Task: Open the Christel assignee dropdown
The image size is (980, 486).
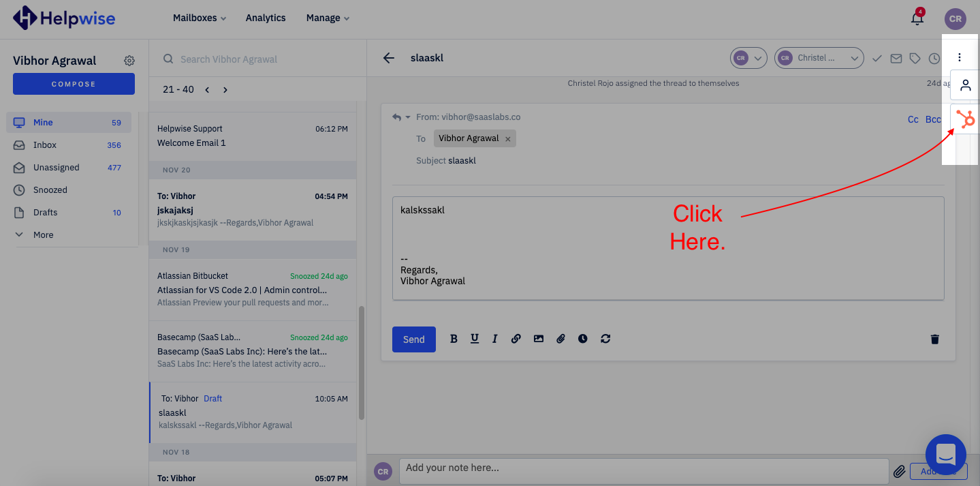Action: coord(819,58)
